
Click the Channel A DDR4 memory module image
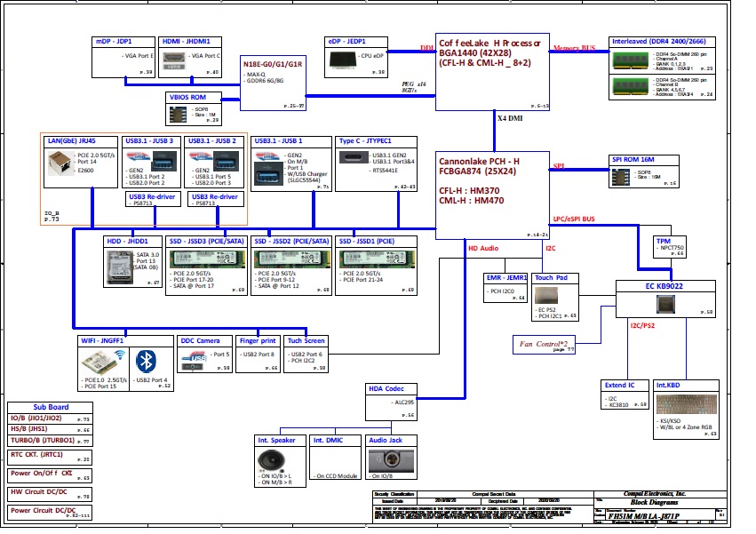point(632,59)
